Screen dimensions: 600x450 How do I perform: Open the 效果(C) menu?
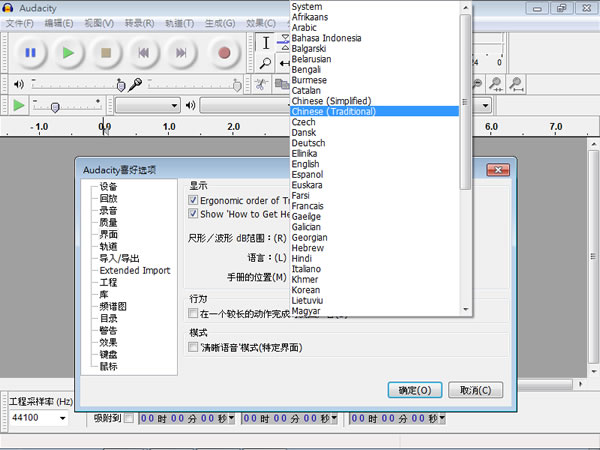click(261, 23)
